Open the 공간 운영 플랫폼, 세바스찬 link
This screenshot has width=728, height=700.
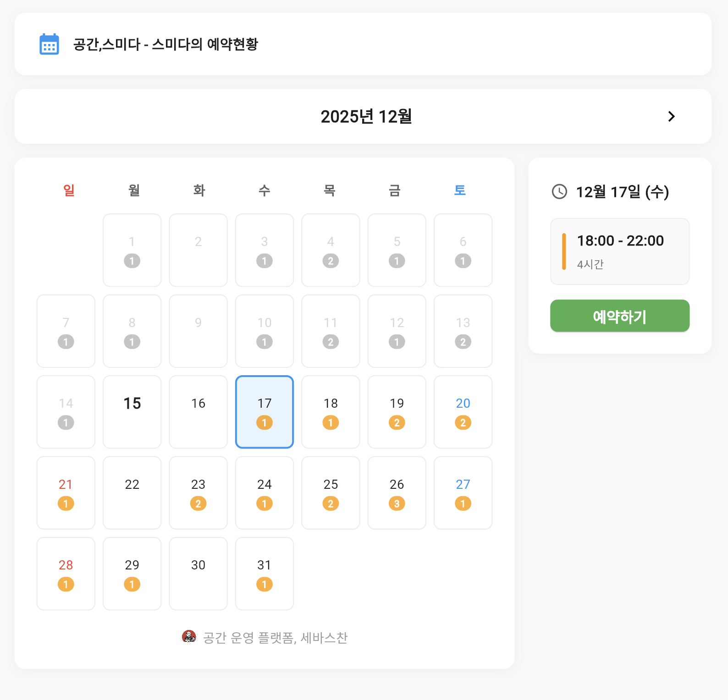(x=275, y=638)
